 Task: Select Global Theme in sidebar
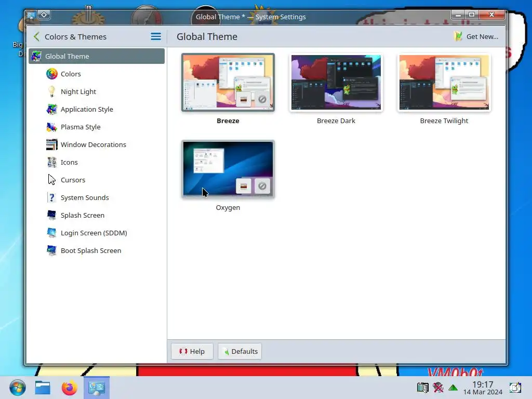pos(97,56)
